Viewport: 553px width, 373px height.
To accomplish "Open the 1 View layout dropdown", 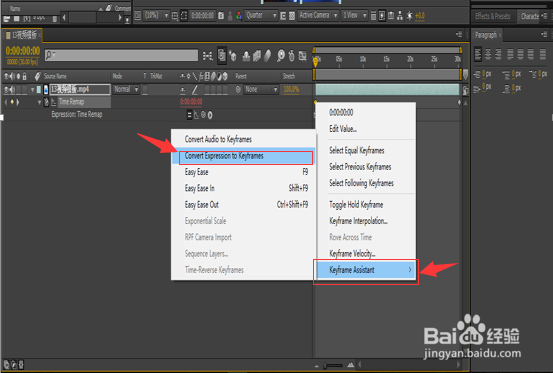I will pos(354,16).
